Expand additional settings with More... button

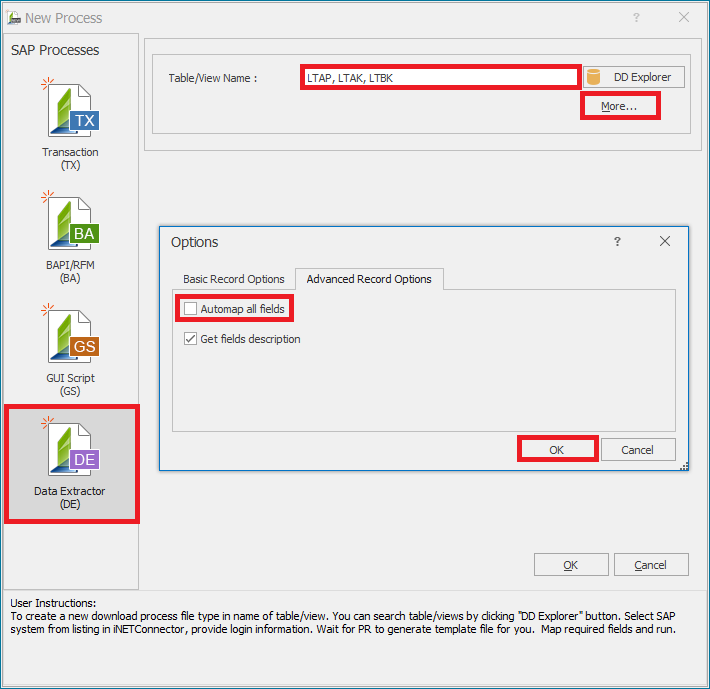pos(619,106)
